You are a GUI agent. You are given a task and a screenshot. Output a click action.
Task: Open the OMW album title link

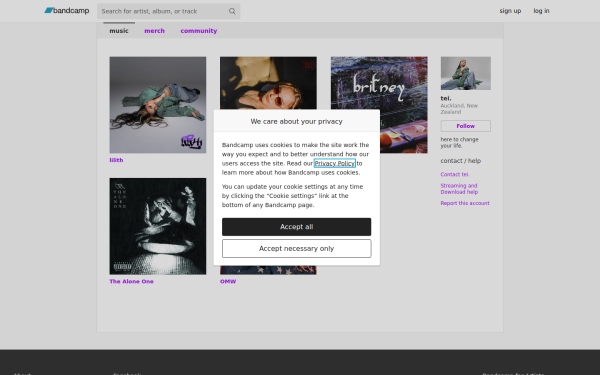coord(228,281)
